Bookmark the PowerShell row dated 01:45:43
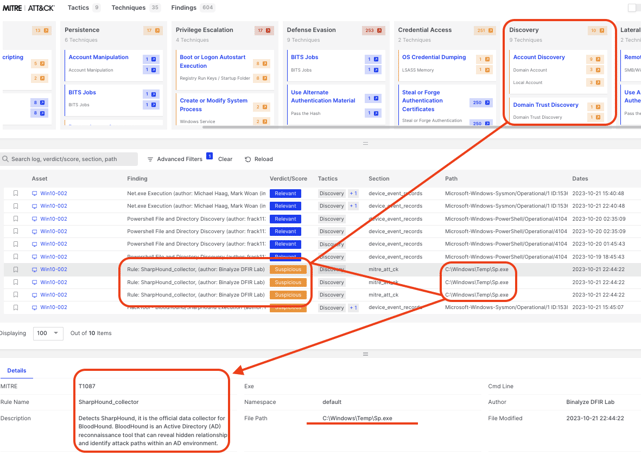Viewport: 641px width, 456px height. point(16,244)
